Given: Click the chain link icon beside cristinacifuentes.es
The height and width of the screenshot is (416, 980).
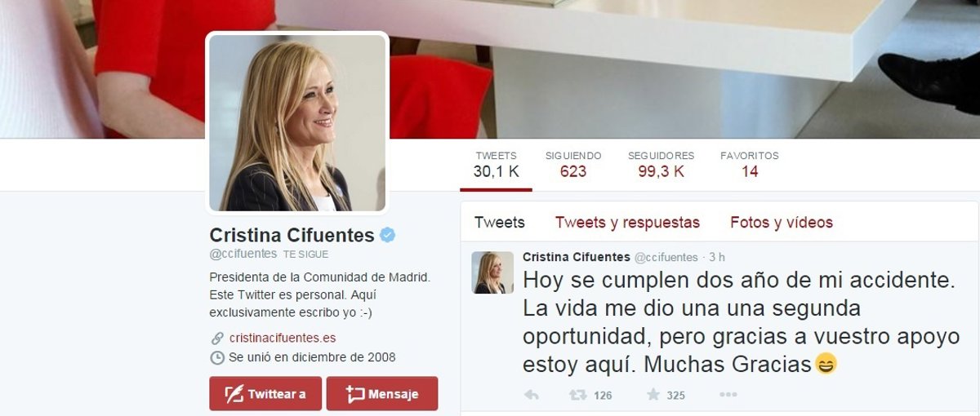Looking at the screenshot, I should pos(217,338).
